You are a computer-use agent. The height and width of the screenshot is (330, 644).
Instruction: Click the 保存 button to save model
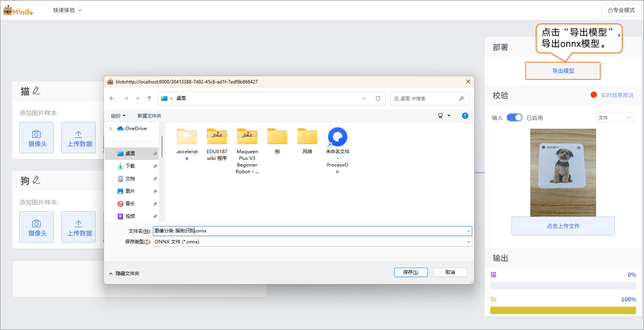click(411, 272)
